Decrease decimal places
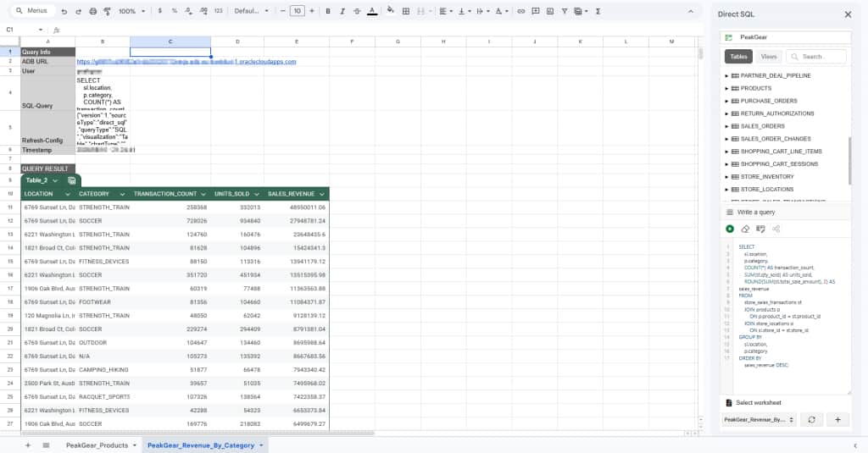Viewport: 868px width, 453px height. coord(189,11)
